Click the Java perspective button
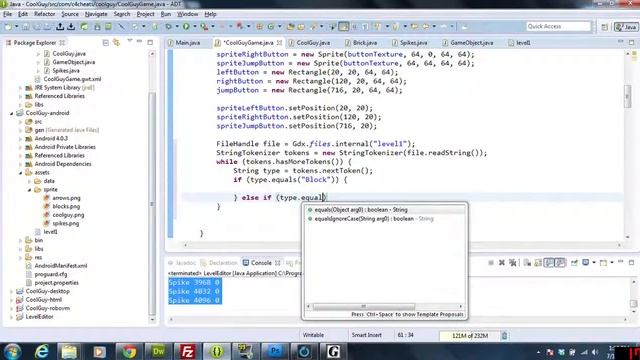 (x=626, y=27)
